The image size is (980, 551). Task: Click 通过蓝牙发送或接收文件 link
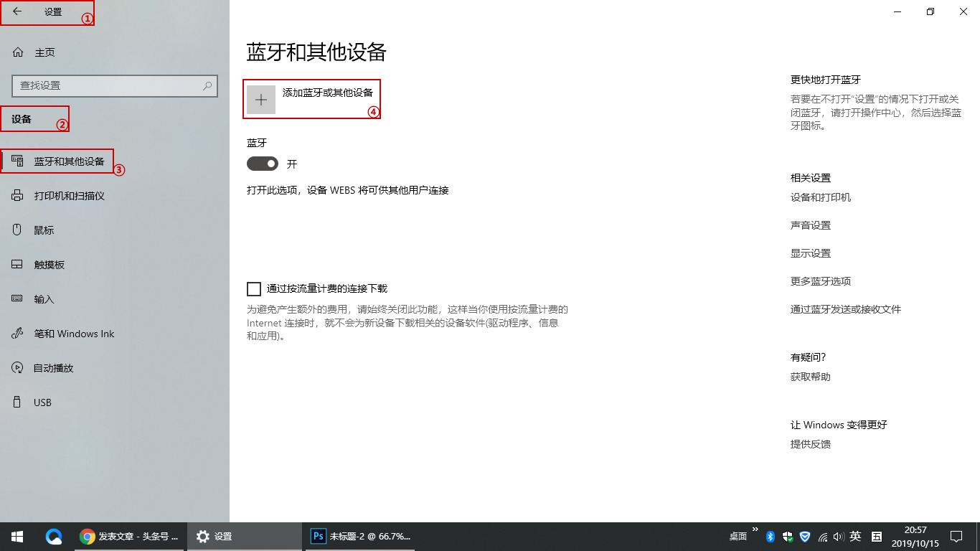(846, 309)
